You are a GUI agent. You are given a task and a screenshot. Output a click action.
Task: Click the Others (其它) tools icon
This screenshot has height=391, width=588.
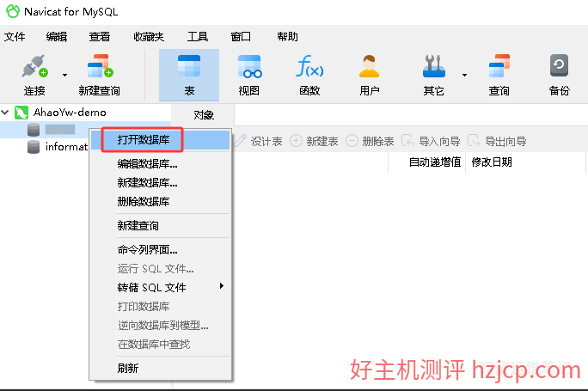(x=434, y=66)
